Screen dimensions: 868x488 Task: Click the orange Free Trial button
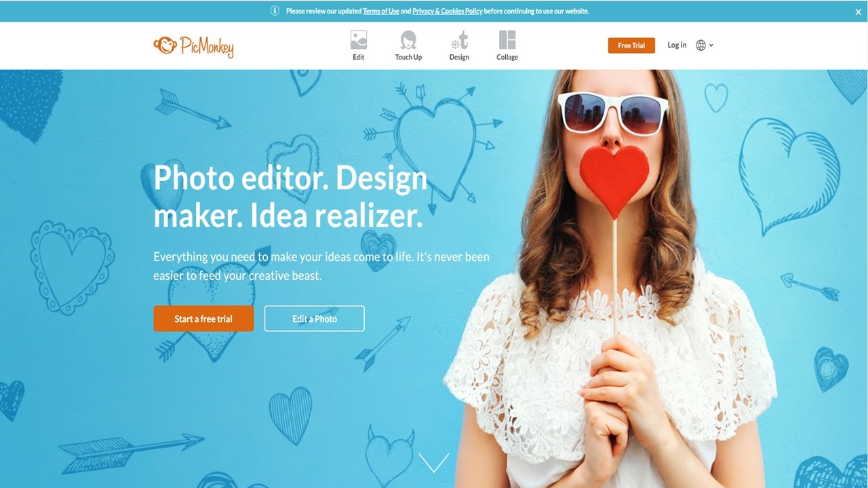(631, 45)
